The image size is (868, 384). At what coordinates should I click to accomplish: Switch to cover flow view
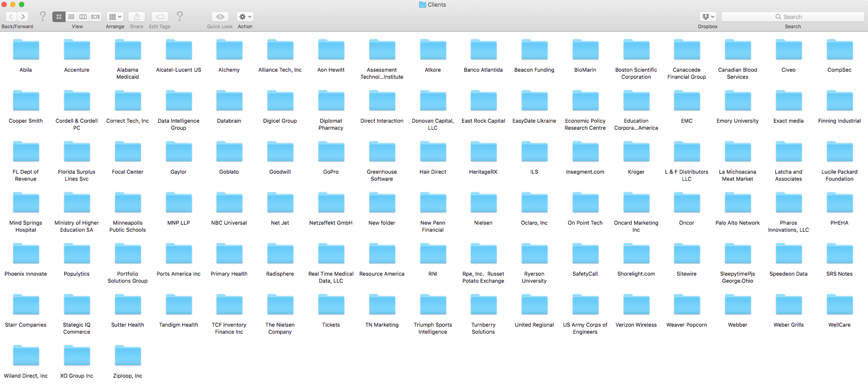click(95, 16)
